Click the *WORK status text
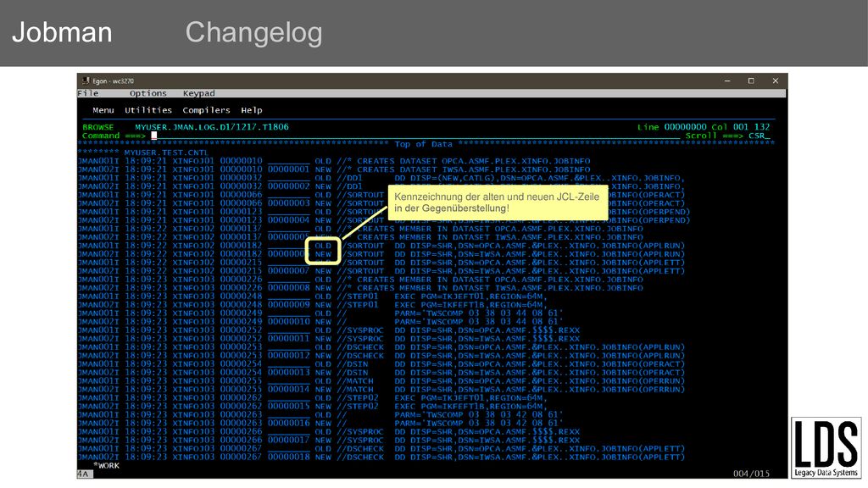This screenshot has height=488, width=868. [x=106, y=465]
